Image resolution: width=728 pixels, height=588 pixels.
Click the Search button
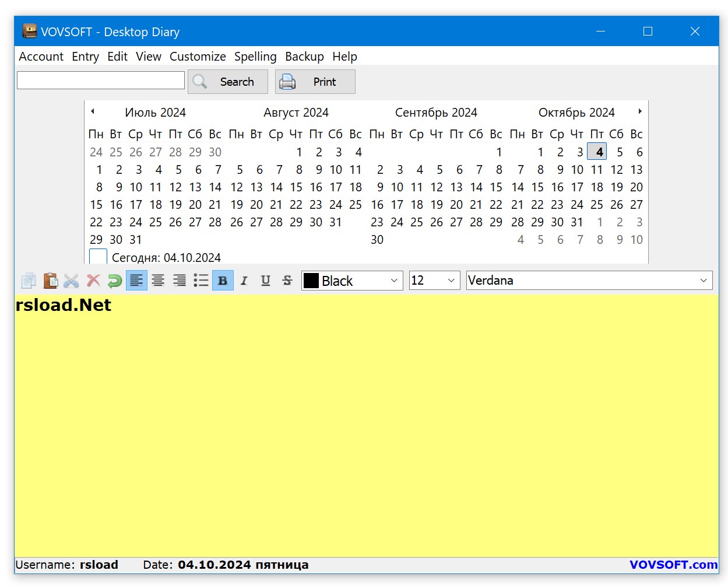(227, 82)
